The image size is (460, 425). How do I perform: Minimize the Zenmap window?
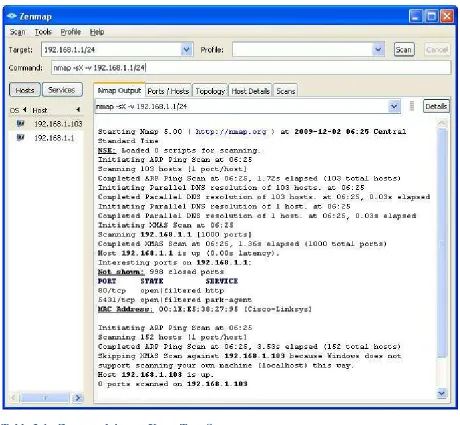415,16
